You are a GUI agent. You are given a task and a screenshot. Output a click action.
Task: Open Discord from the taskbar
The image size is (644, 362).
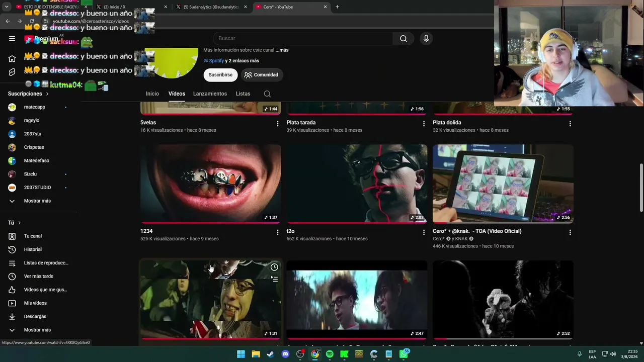[x=285, y=354]
